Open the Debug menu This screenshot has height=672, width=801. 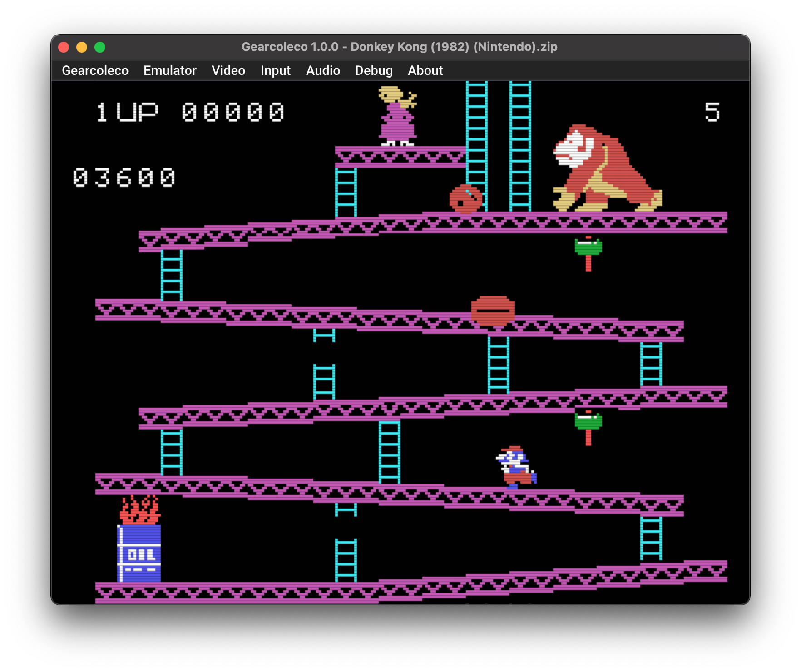coord(373,70)
